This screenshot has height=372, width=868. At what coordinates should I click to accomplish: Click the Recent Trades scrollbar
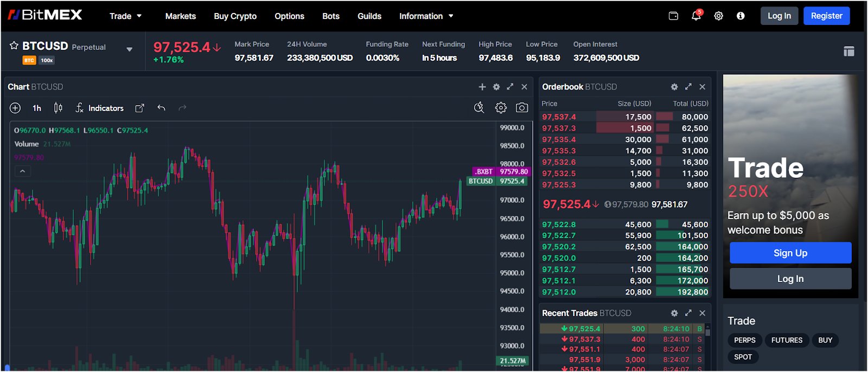[x=707, y=331]
